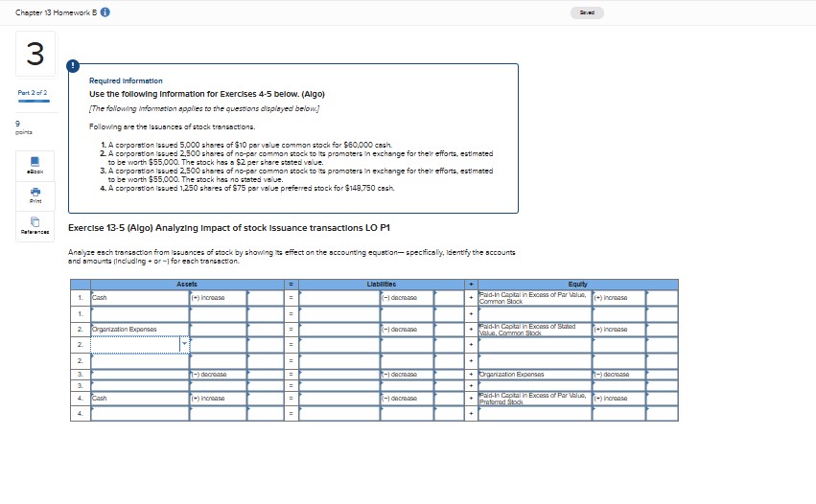816x504 pixels.
Task: Click the 'Required information' heading
Action: click(126, 80)
